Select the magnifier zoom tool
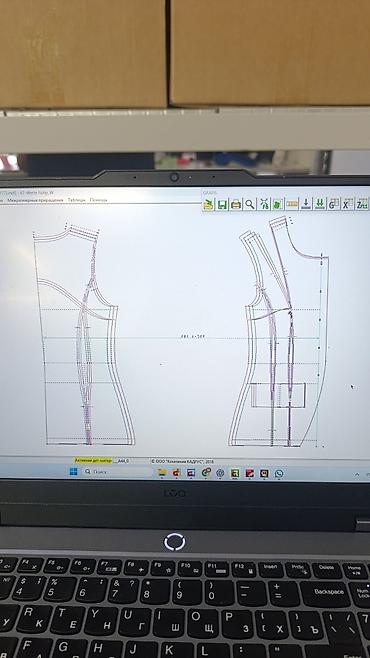 click(250, 205)
